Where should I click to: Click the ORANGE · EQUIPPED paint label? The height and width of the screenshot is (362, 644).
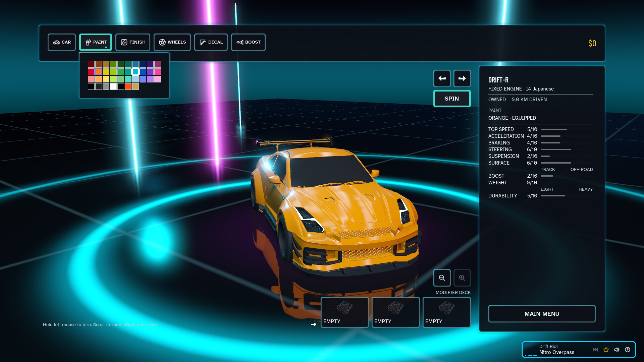pos(512,118)
